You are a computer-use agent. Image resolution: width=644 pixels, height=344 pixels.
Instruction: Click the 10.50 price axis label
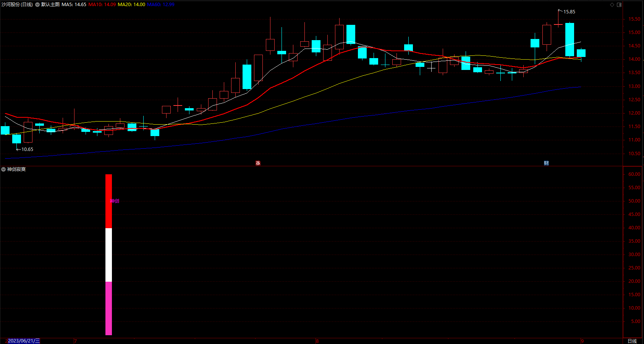pos(634,154)
